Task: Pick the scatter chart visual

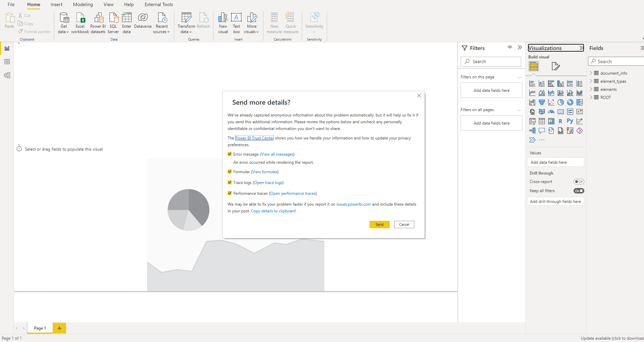Action: [x=551, y=102]
